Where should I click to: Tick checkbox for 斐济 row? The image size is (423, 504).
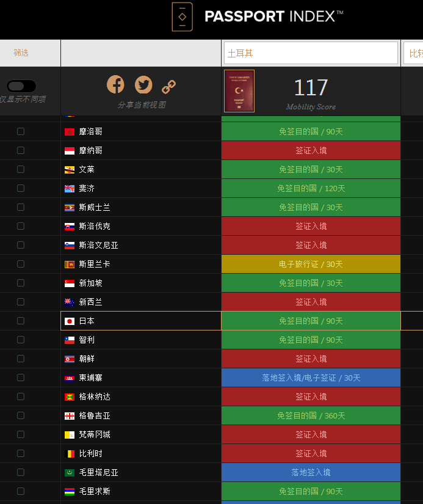21,188
